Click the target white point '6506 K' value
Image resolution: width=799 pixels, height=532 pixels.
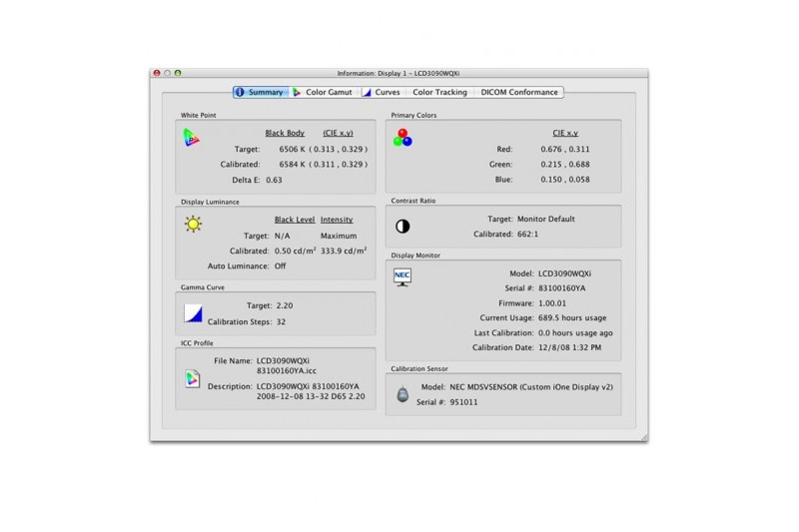tap(292, 149)
